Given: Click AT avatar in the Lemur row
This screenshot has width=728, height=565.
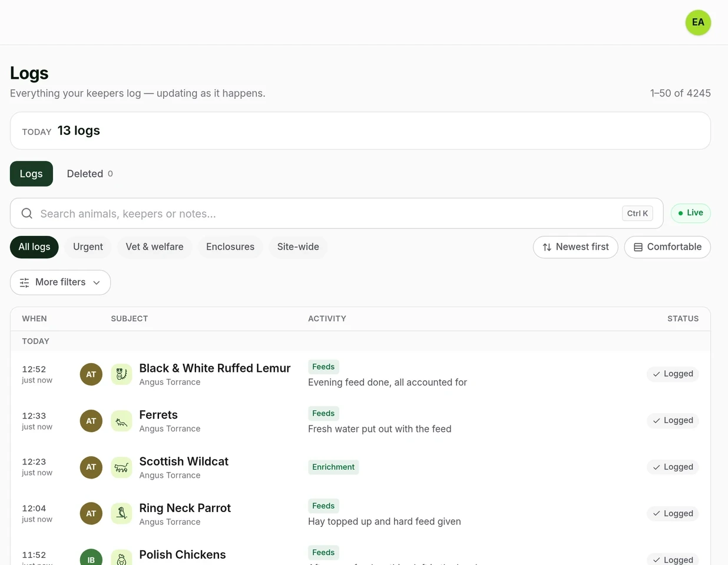Looking at the screenshot, I should click(x=91, y=374).
